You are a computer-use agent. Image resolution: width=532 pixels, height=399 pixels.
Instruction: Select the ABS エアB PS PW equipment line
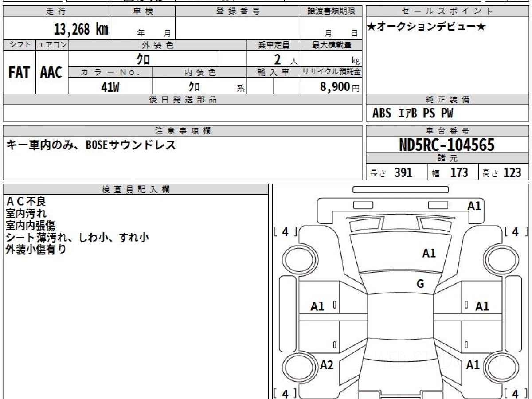(x=413, y=113)
